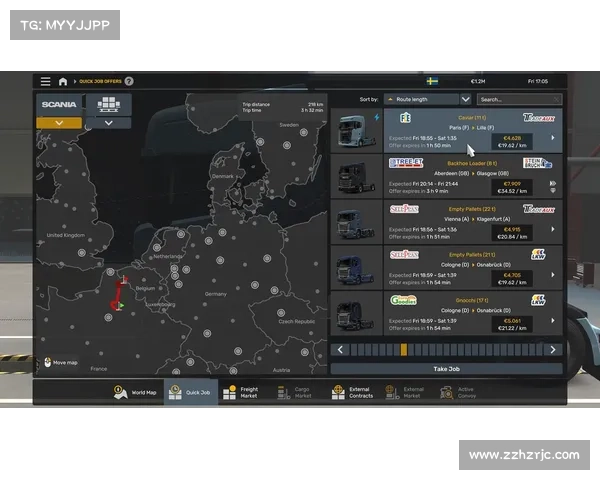Screen dimensions: 600x480
Task: Open the External Market tab
Action: 404,392
